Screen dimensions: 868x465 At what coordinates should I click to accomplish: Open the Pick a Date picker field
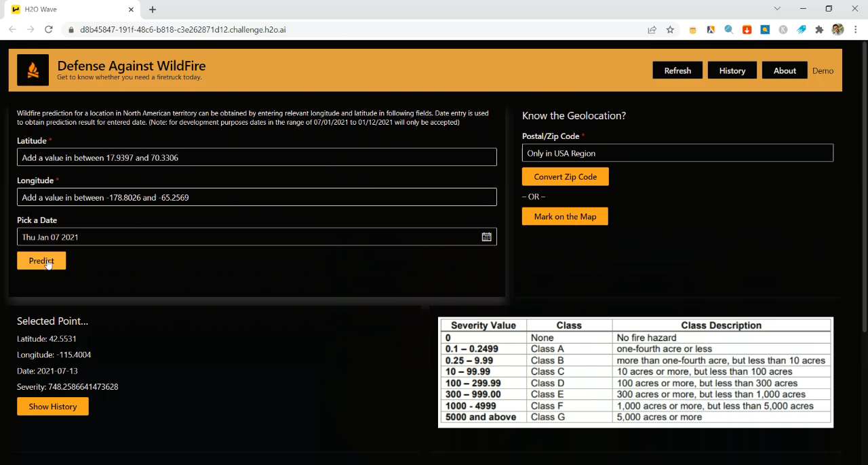click(x=248, y=237)
